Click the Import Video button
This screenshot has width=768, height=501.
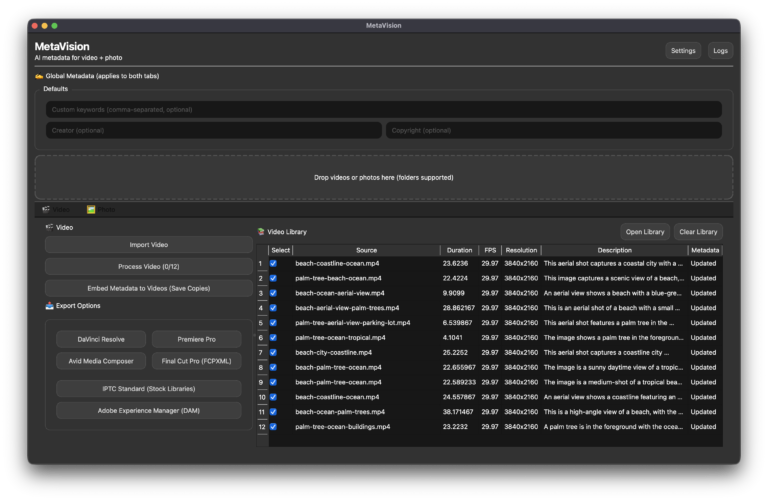(x=149, y=245)
